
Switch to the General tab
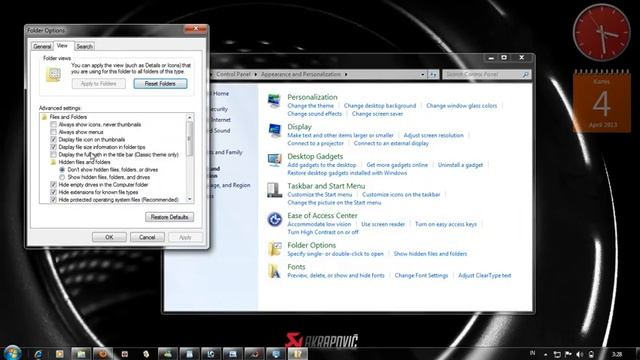(42, 47)
